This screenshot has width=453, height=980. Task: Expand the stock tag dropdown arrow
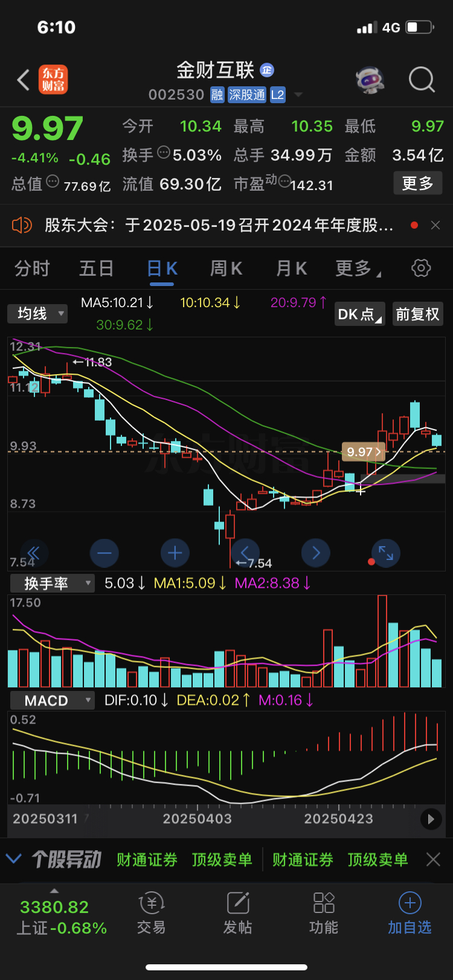click(x=298, y=95)
